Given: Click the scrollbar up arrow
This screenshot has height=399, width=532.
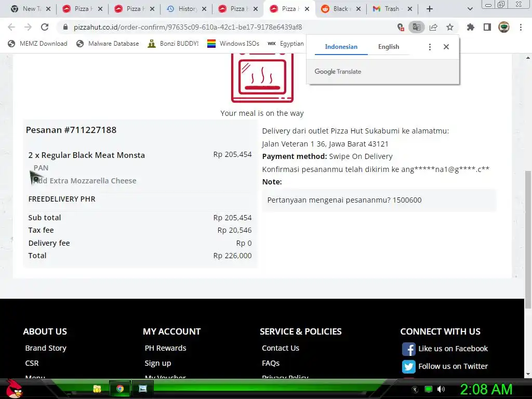Looking at the screenshot, I should [528, 58].
